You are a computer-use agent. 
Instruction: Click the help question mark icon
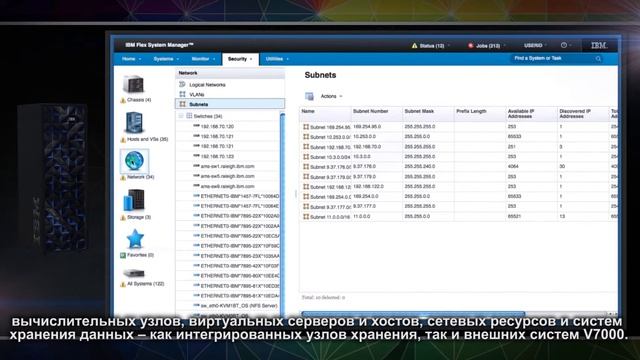[x=564, y=45]
